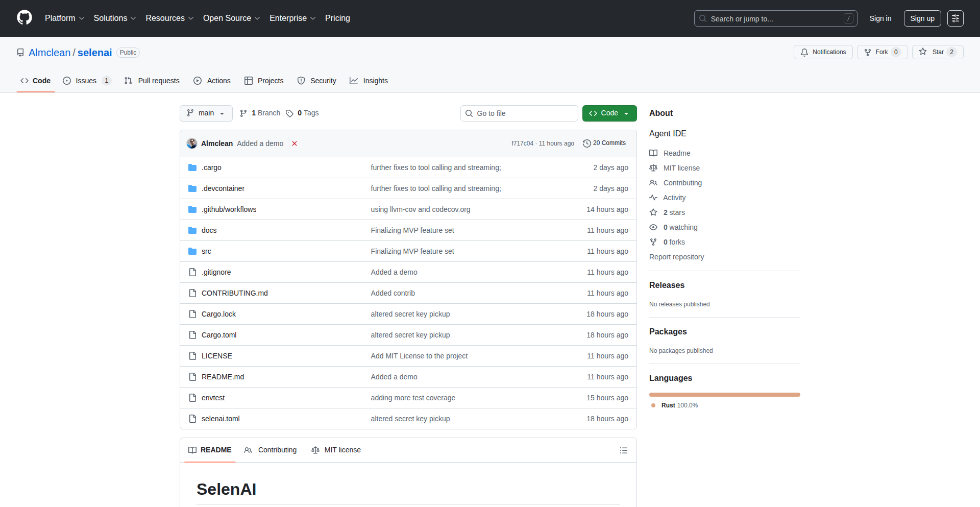Expand the Platform menu

(x=64, y=18)
